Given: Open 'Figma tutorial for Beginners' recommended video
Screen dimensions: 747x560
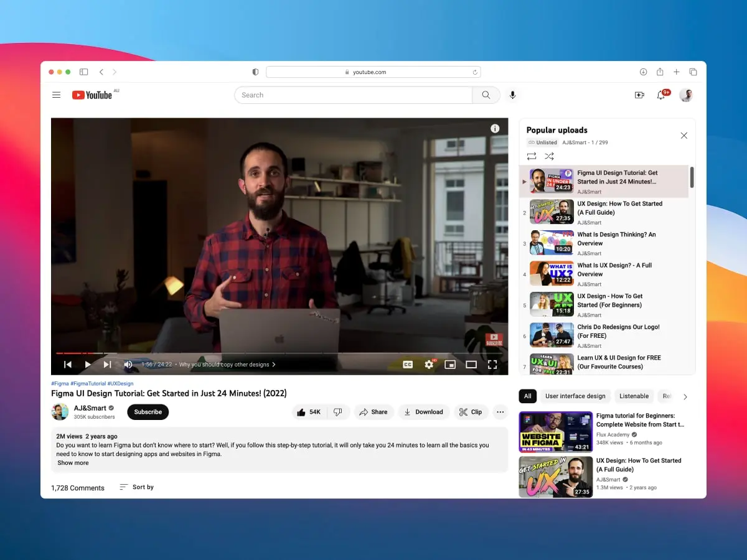Looking at the screenshot, I should point(601,431).
